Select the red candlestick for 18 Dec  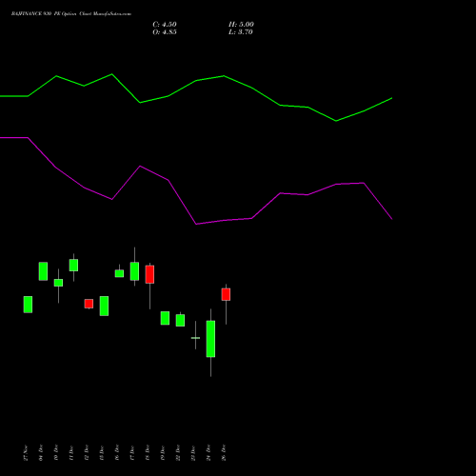(x=149, y=274)
